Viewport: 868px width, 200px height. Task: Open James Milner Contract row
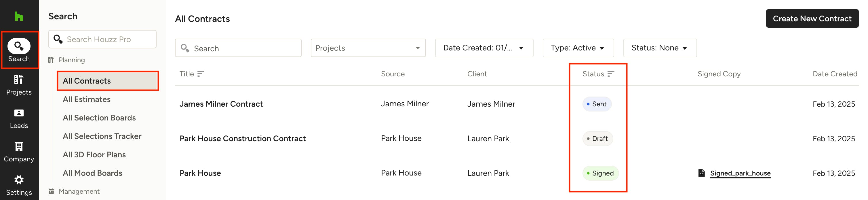tap(221, 104)
